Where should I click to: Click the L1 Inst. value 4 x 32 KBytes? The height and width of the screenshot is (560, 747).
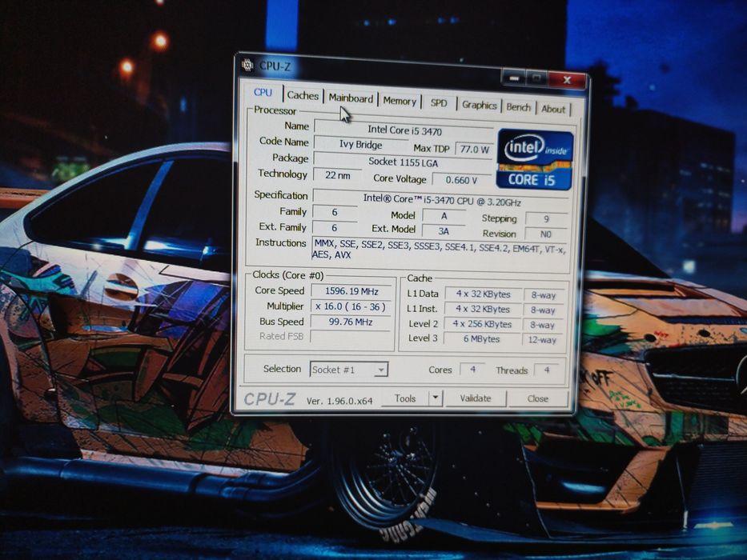(482, 309)
